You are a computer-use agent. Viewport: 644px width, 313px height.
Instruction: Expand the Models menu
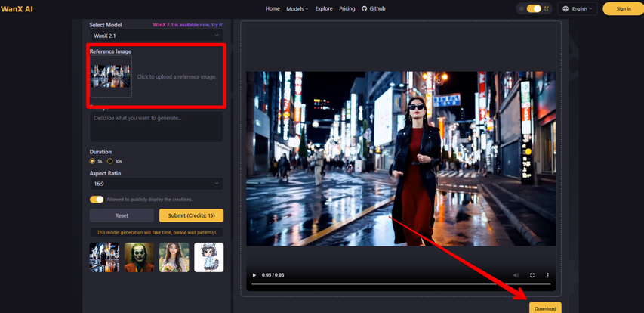pyautogui.click(x=297, y=8)
